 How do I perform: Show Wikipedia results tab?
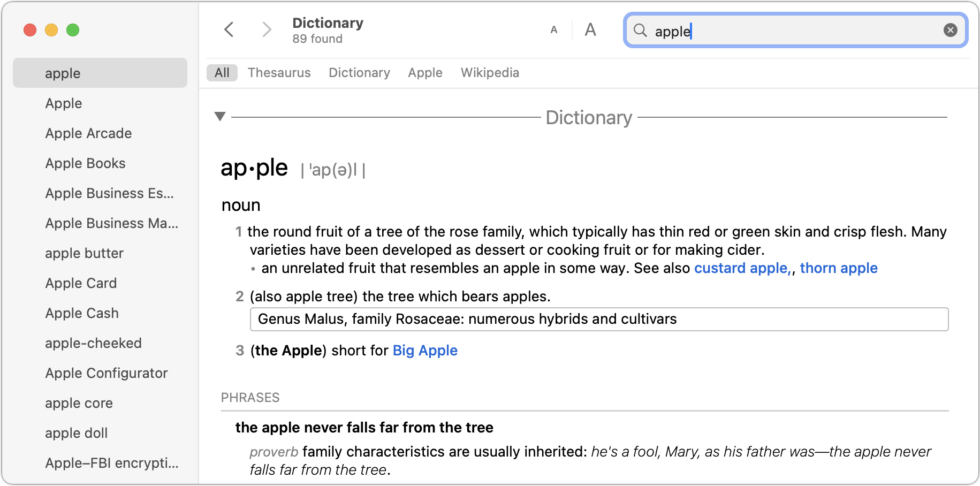tap(490, 73)
